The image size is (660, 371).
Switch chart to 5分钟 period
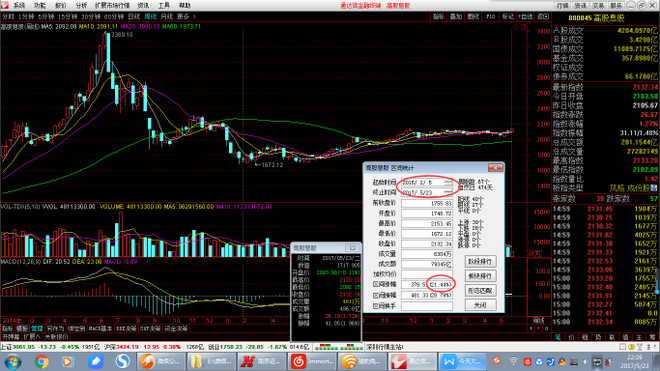[x=46, y=16]
